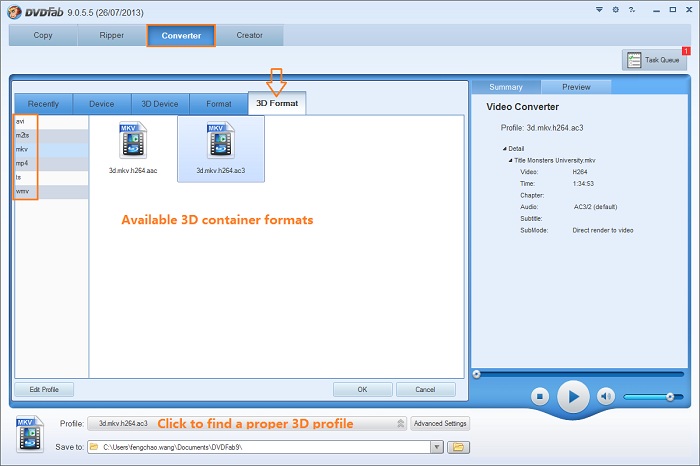Mute audio with the speaker icon

[x=605, y=396]
